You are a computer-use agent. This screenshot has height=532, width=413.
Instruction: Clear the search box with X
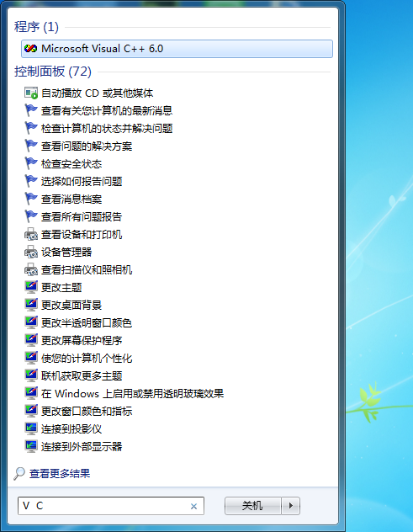194,506
